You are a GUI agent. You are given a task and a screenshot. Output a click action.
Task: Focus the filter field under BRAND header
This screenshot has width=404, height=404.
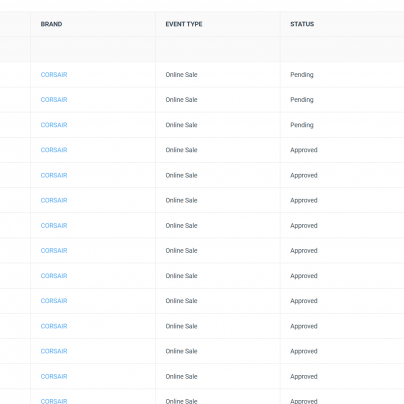coord(93,49)
